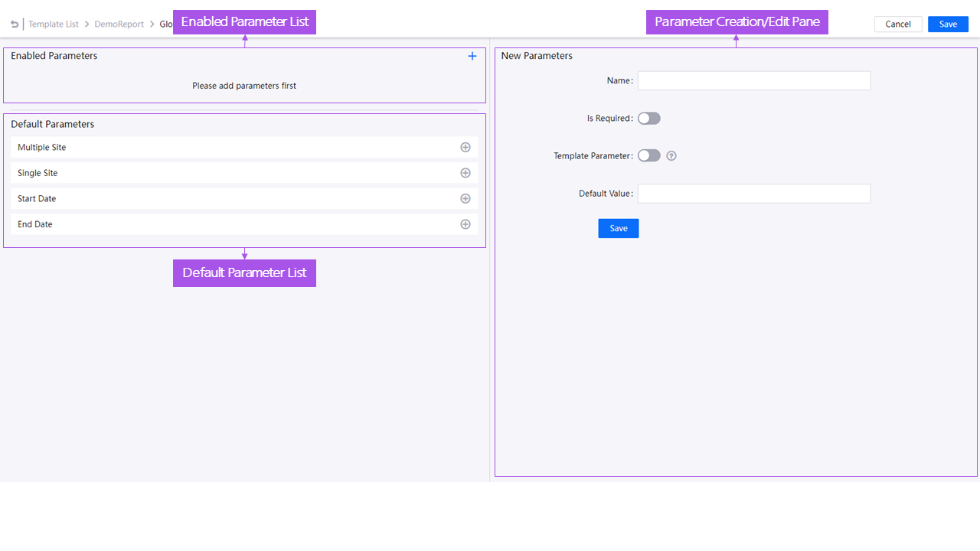
Task: Select the End Date parameter row
Action: 230,224
